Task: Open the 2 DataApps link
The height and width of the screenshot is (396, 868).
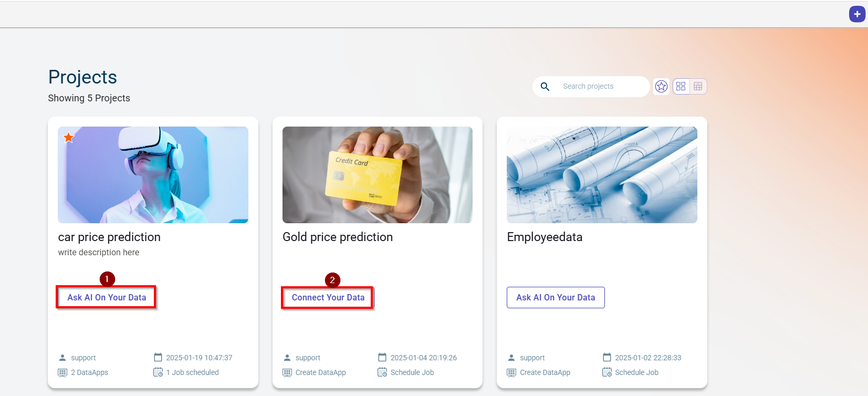Action: coord(89,372)
